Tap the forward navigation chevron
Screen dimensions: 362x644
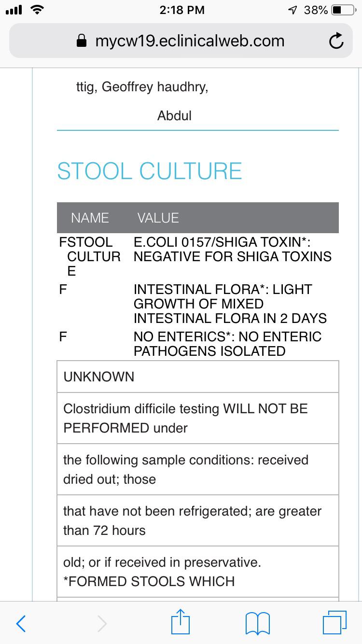coord(101,623)
